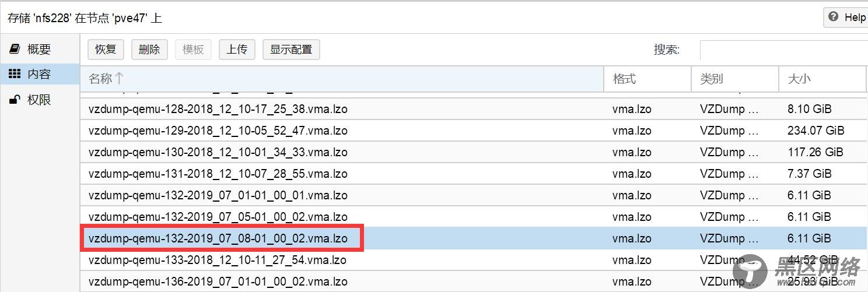Click the book icon beside 概要

click(15, 49)
